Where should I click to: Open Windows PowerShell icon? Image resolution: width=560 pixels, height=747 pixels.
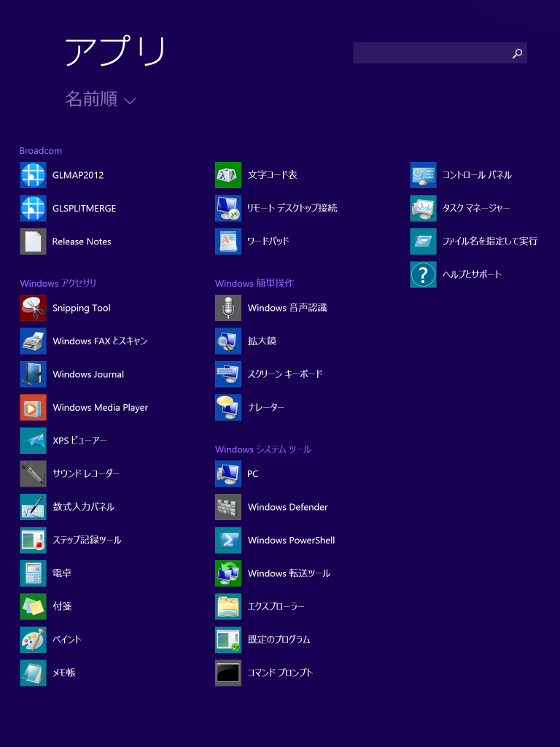point(228,540)
